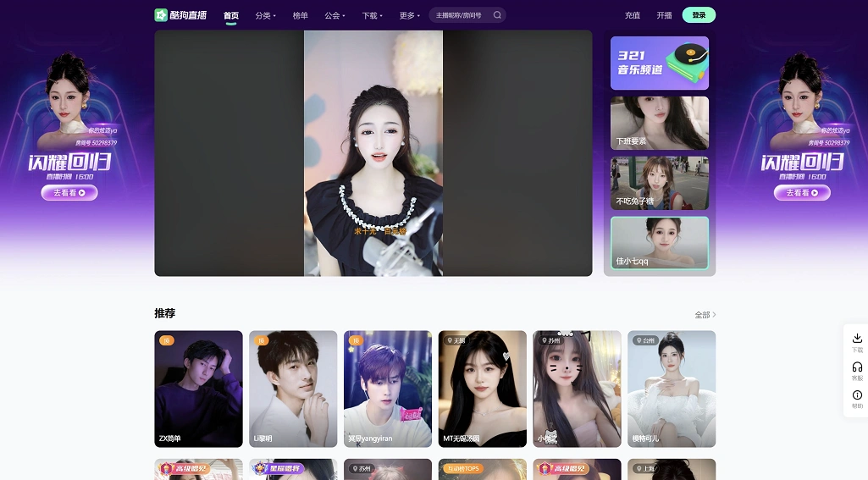Click the Kugou Live logo icon

tap(161, 15)
